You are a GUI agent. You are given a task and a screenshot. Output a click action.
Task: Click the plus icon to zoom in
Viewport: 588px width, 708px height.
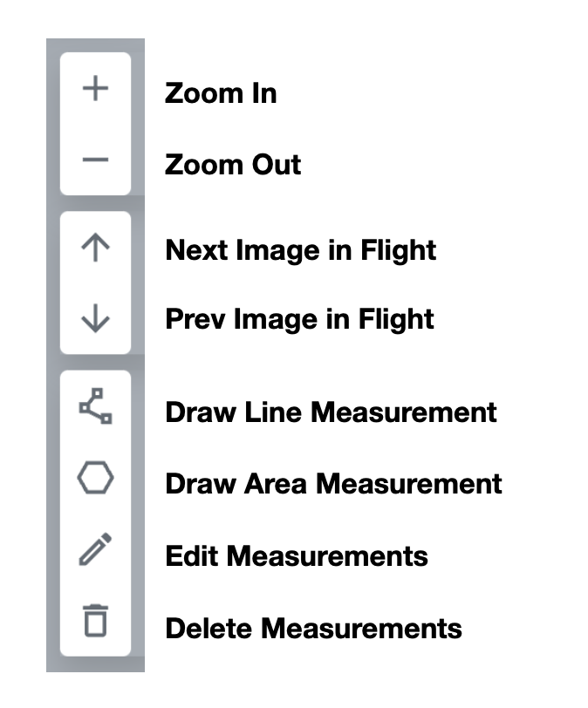95,88
